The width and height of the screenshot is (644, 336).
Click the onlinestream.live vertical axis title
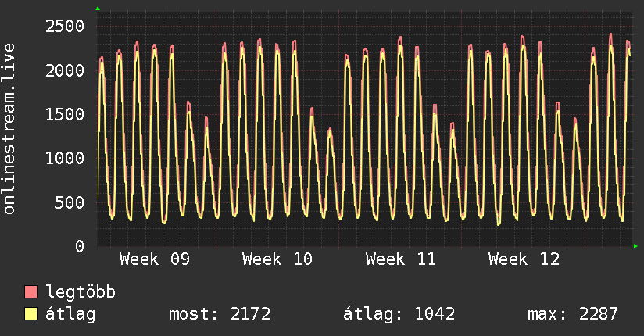tap(9, 128)
